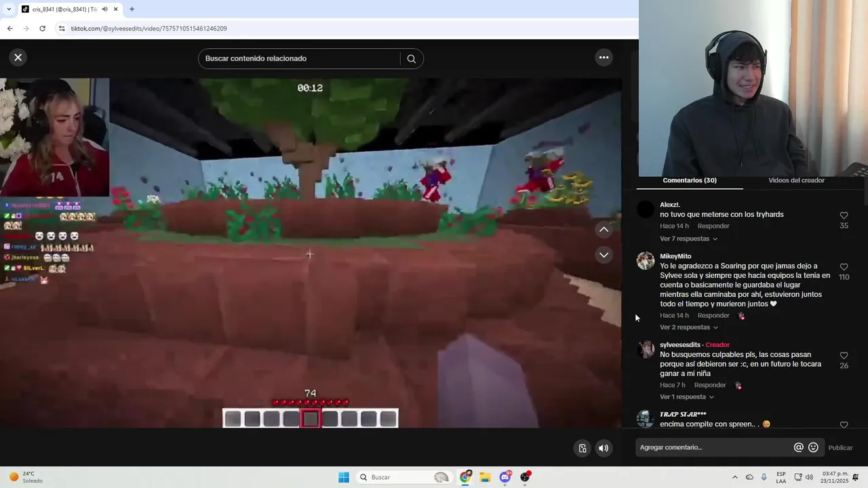Like MikeyMito's comment
The image size is (868, 488).
(844, 267)
